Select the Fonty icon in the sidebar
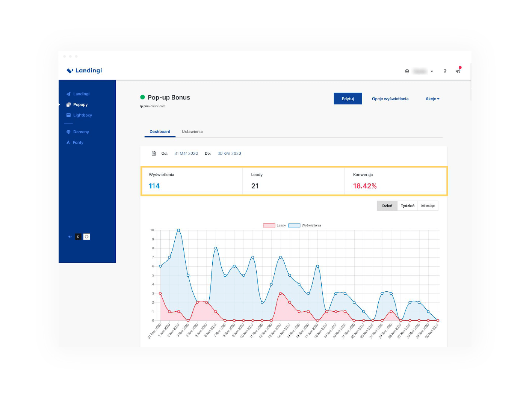532x398 pixels. (x=68, y=142)
